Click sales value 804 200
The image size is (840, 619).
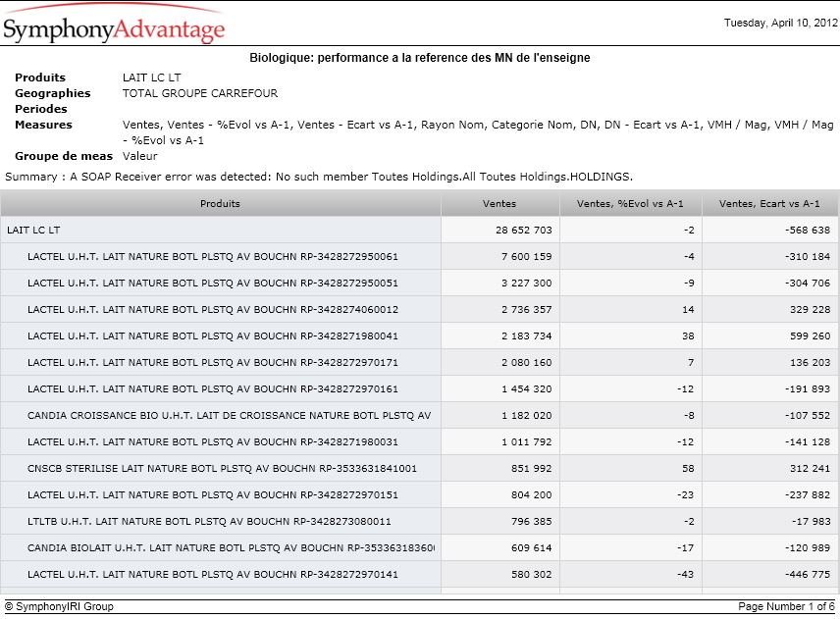click(x=531, y=494)
